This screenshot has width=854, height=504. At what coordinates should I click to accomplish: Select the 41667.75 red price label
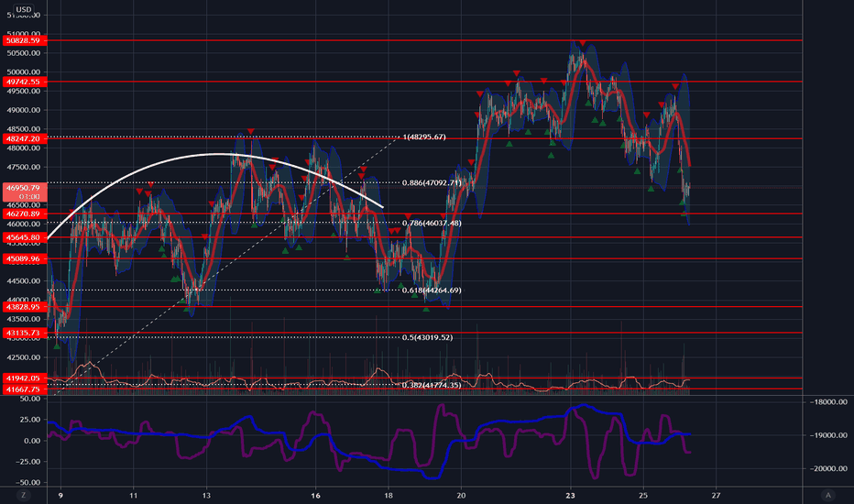coord(25,389)
